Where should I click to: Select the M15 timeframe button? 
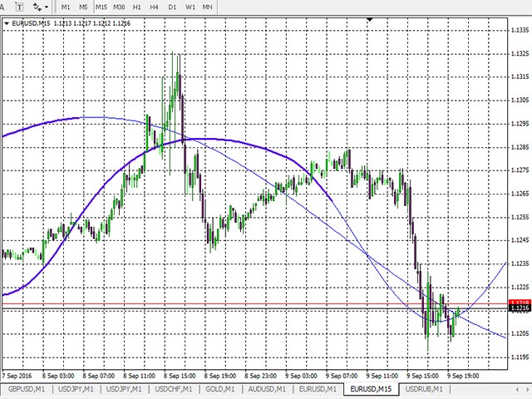click(x=101, y=7)
